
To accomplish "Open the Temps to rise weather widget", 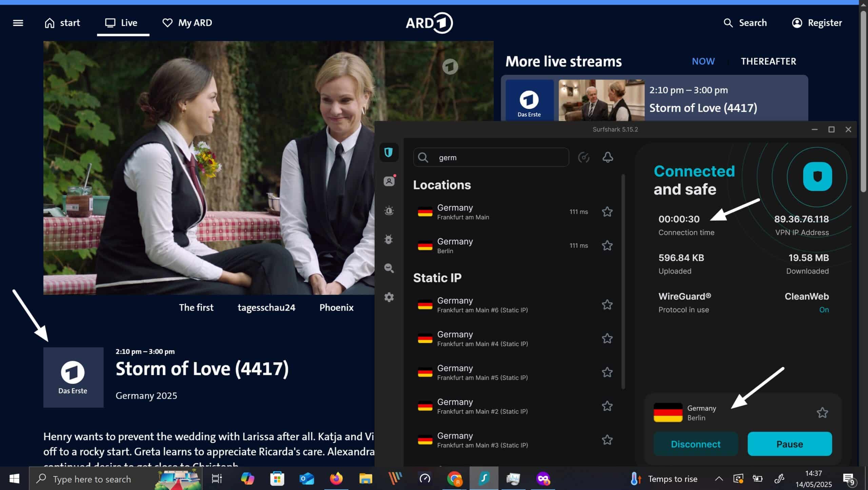I will [664, 479].
